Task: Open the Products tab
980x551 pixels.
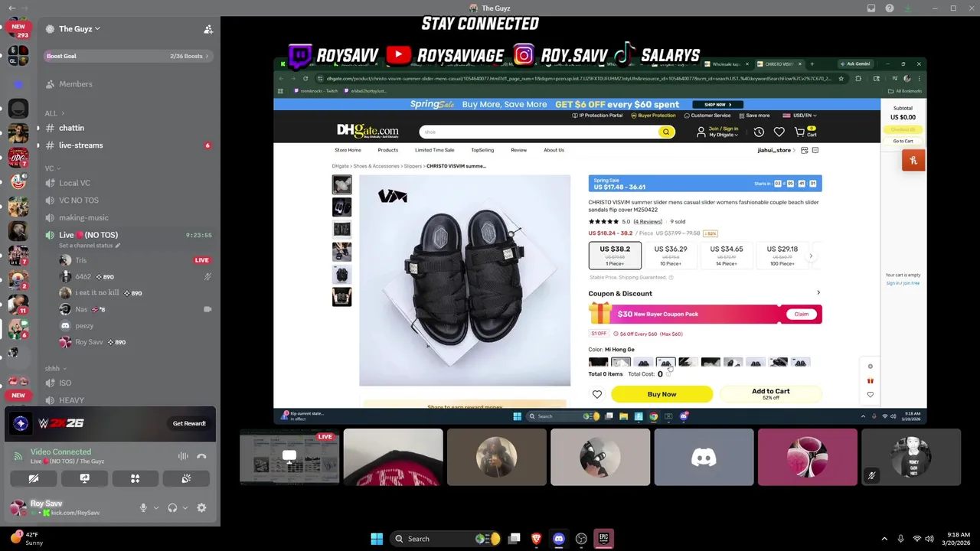Action: tap(387, 150)
